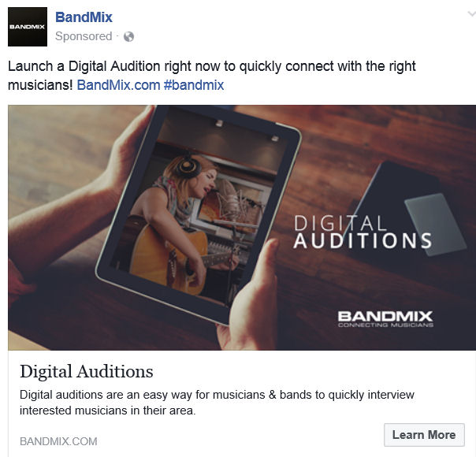The image size is (476, 457).
Task: Click the DIGITAL AUDITIONS overlay text on image
Action: 363,232
